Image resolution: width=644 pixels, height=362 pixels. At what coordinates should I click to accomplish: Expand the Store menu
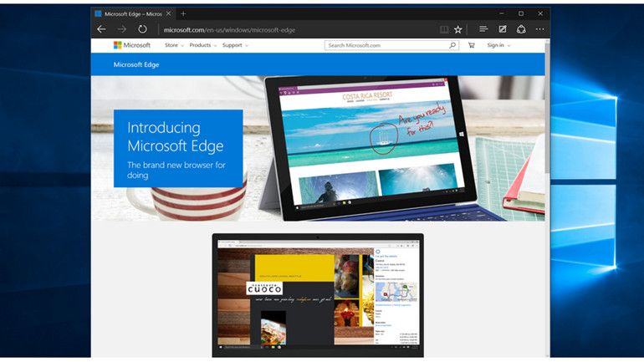point(174,45)
